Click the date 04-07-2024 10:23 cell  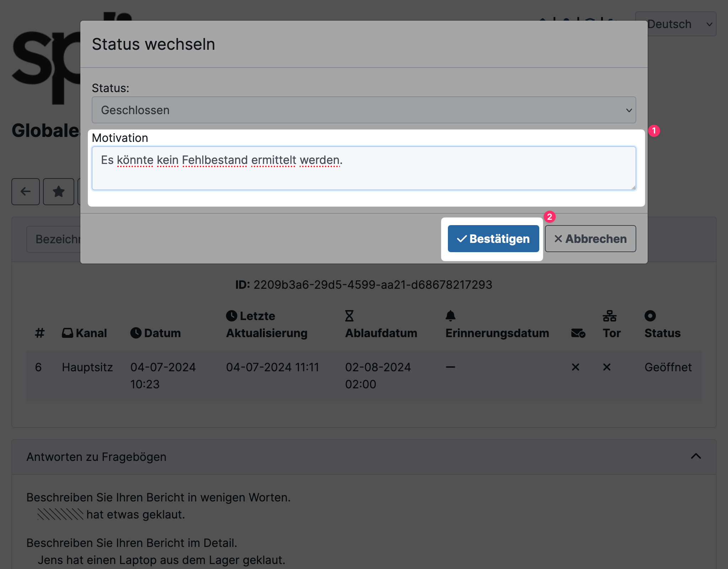tap(163, 376)
